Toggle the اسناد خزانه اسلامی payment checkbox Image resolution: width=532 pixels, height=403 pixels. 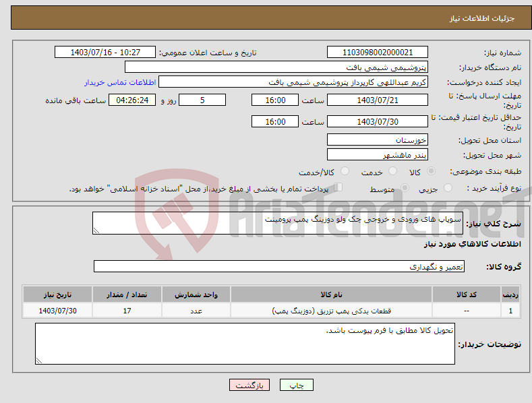pyautogui.click(x=338, y=187)
